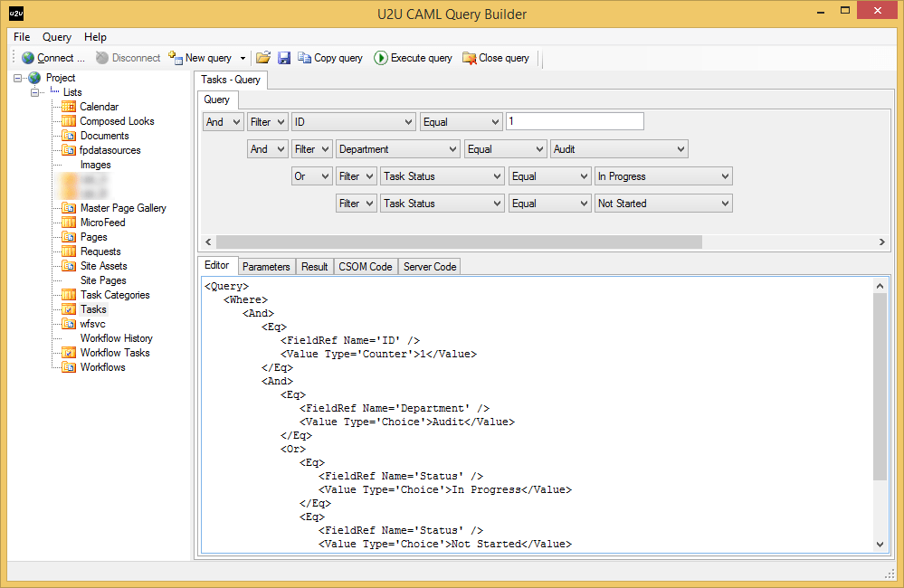904x588 pixels.
Task: Click the Execute query play icon
Action: (x=380, y=58)
